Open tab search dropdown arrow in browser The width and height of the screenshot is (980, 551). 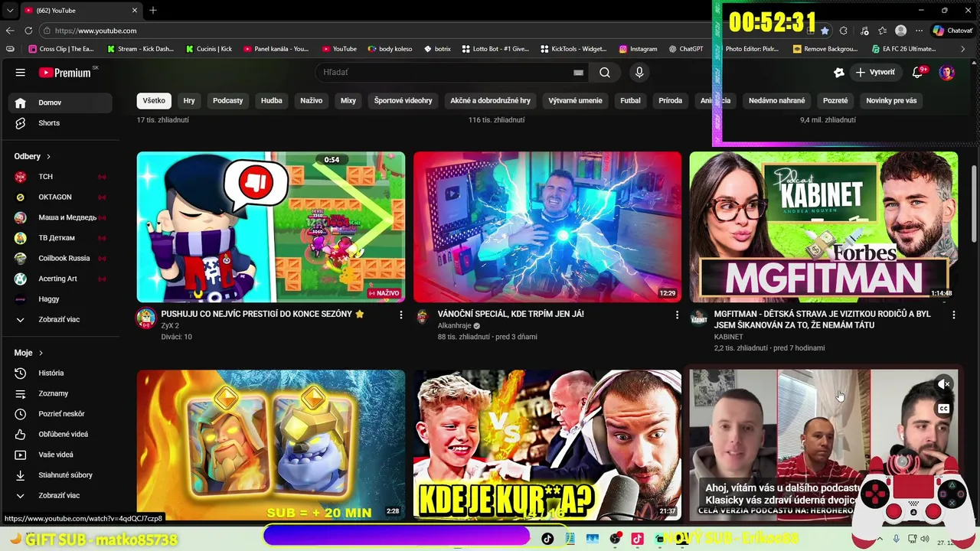point(9,11)
